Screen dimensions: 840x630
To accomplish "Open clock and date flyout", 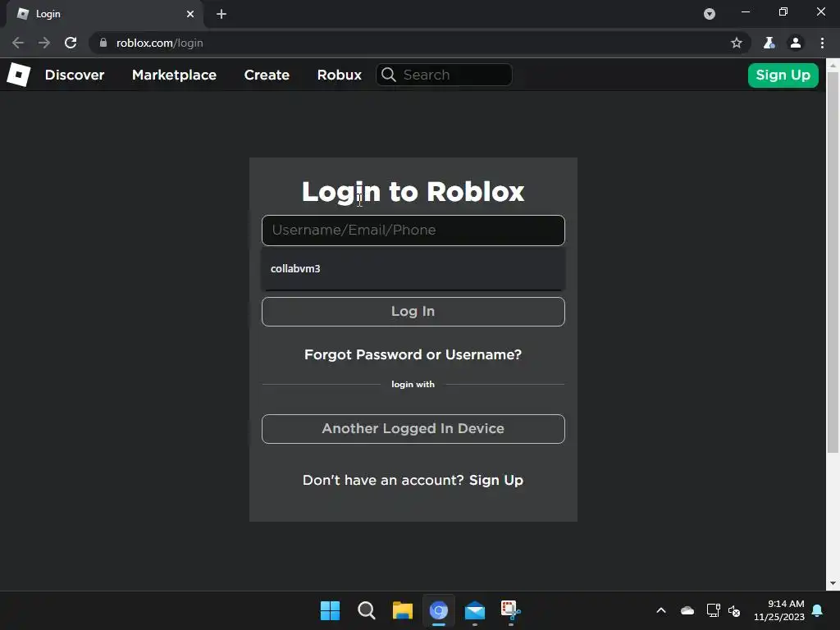I will [x=779, y=610].
